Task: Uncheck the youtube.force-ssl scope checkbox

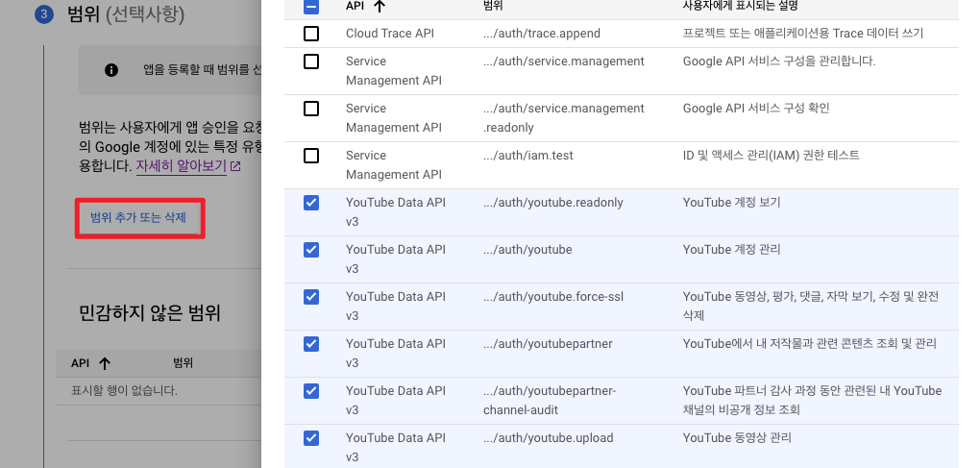Action: 311,297
